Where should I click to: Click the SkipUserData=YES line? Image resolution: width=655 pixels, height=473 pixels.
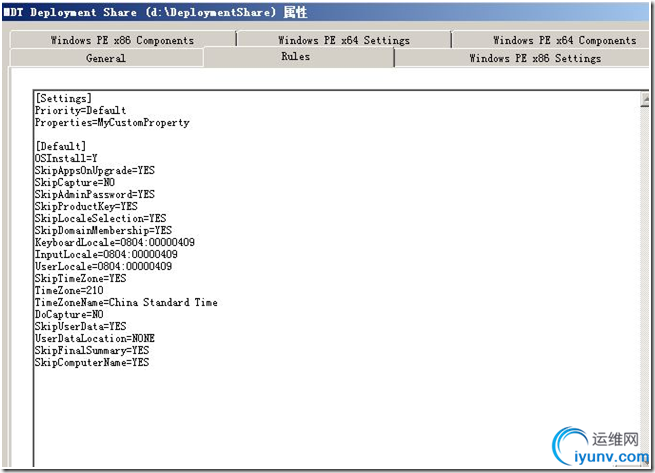coord(81,326)
